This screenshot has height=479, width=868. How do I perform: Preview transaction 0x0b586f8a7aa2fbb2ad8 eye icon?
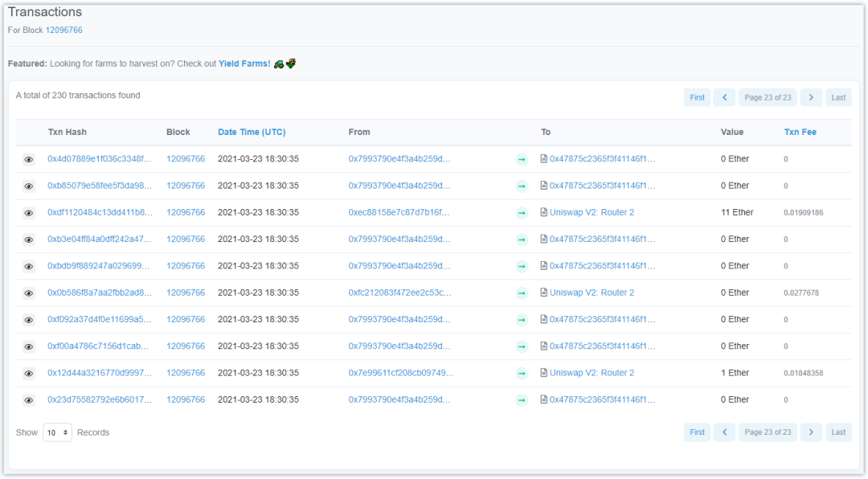pyautogui.click(x=29, y=293)
